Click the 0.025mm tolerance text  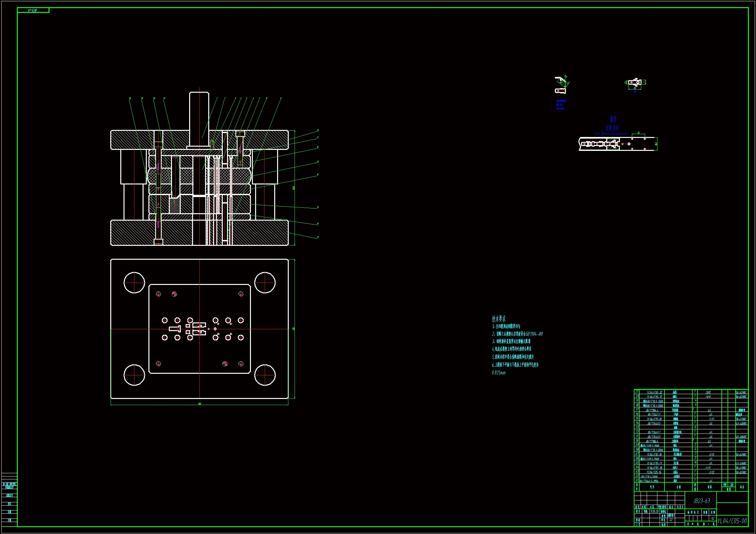(x=499, y=373)
